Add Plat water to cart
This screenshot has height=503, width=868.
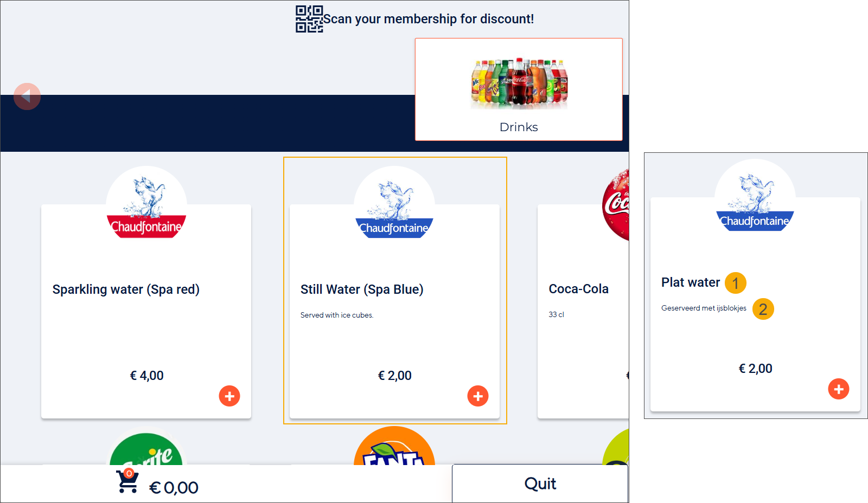pos(839,389)
